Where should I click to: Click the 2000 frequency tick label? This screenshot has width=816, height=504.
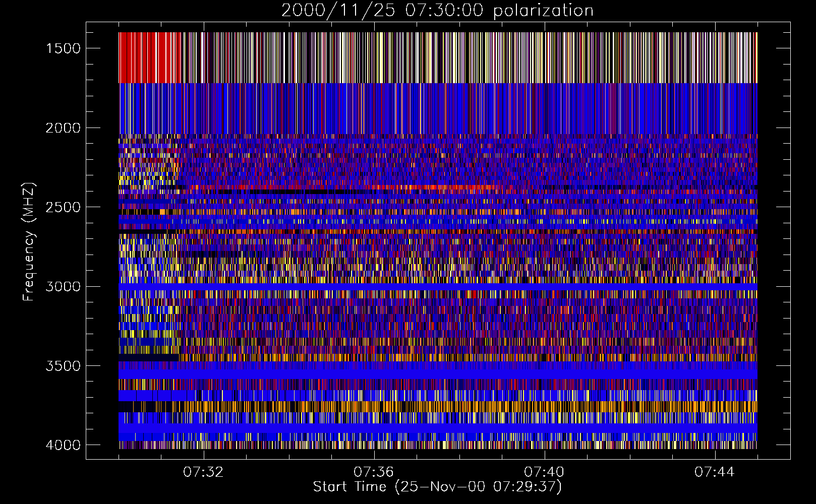[63, 128]
